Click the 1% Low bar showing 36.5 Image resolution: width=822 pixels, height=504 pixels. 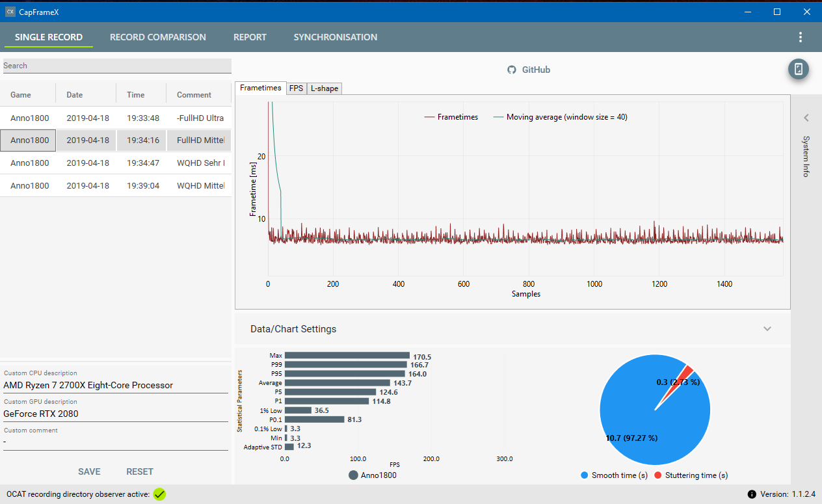[298, 410]
